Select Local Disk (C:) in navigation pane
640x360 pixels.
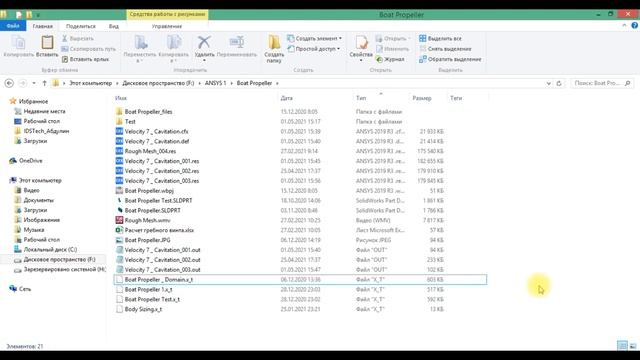50,249
